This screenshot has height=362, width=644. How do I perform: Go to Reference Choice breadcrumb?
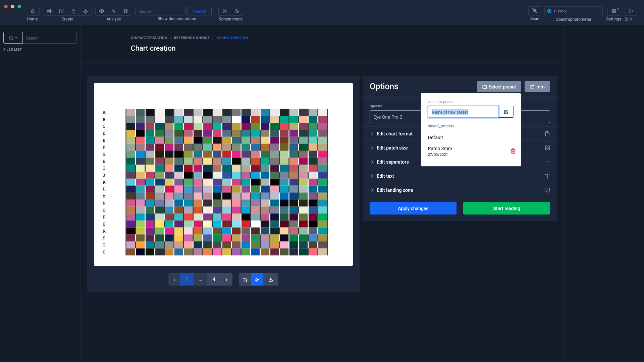[x=192, y=38]
